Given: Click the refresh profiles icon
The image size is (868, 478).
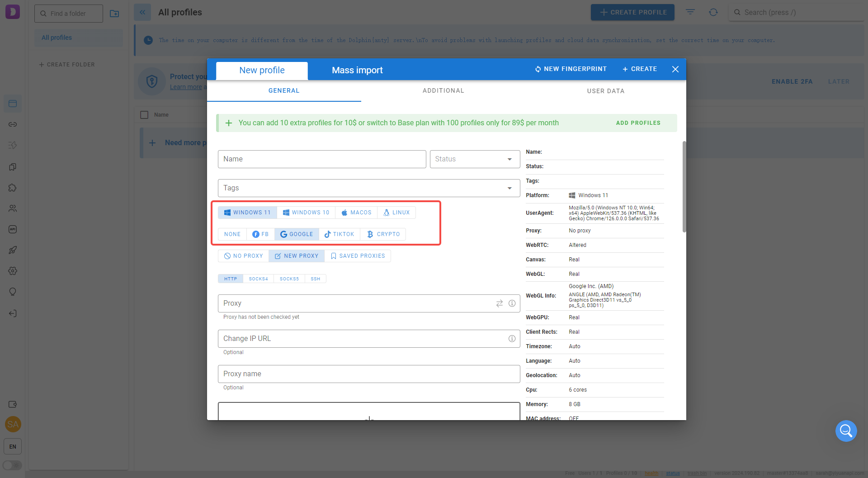Looking at the screenshot, I should pos(713,12).
